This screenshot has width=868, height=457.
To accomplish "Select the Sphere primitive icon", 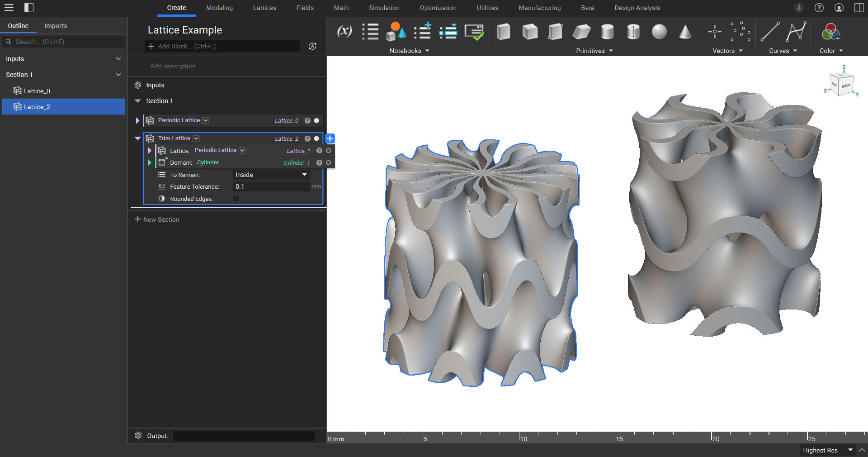I will [x=659, y=32].
